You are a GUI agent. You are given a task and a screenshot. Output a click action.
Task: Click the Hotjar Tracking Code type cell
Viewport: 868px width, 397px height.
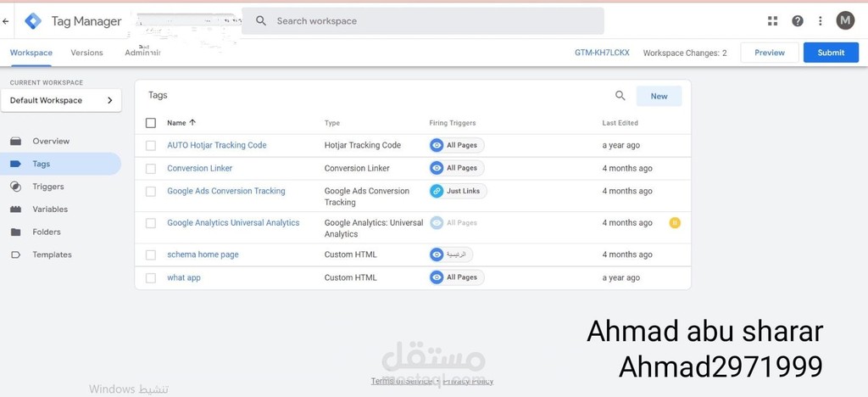[x=363, y=145]
